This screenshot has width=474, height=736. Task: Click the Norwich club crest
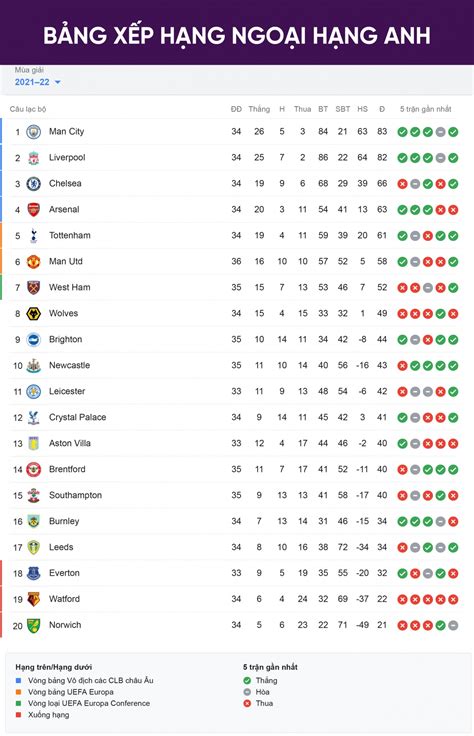coord(33,625)
